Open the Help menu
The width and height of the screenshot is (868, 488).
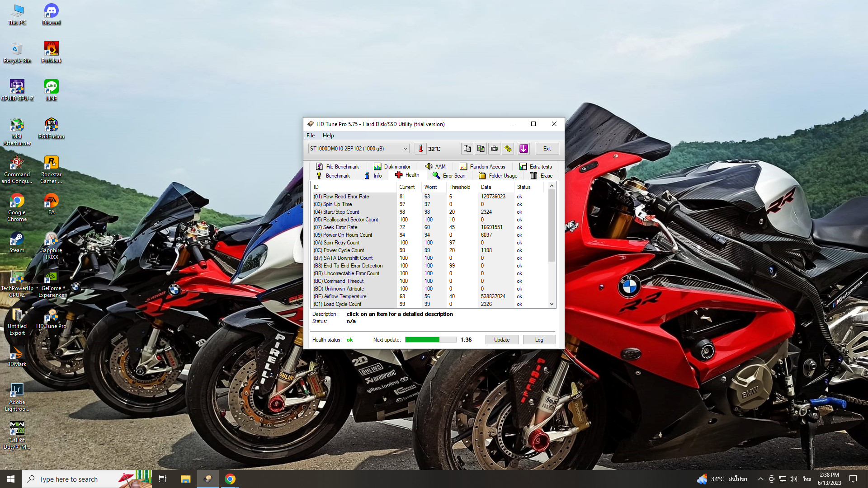(328, 136)
